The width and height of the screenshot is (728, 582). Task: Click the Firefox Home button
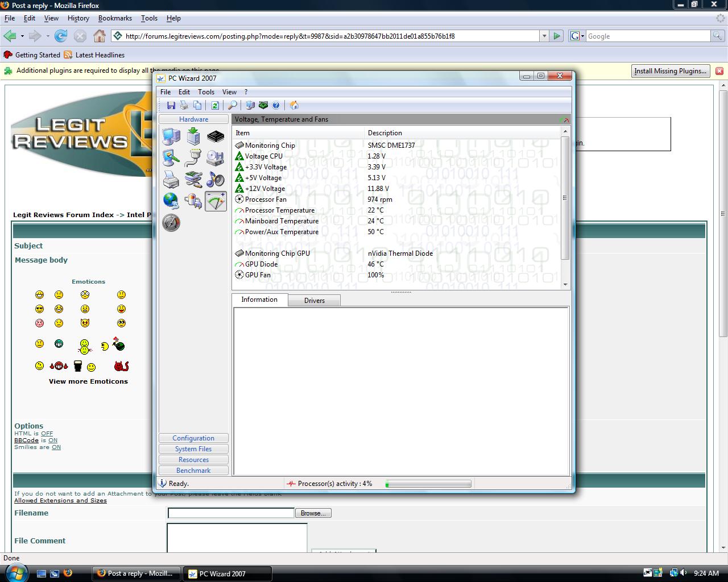pyautogui.click(x=100, y=36)
